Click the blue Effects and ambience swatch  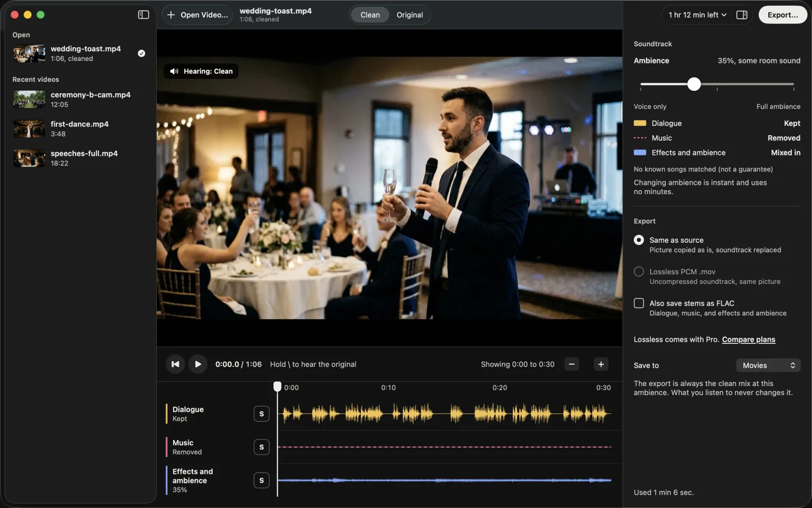[640, 152]
